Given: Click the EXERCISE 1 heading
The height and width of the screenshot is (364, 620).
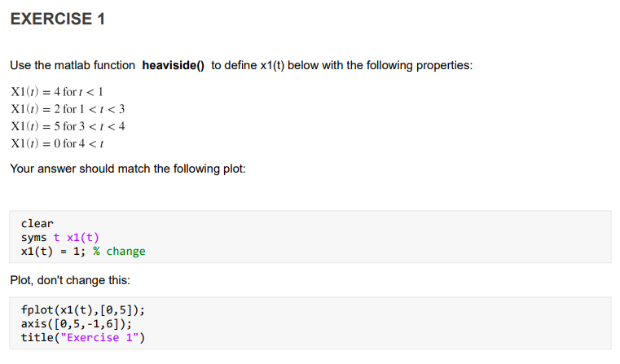Looking at the screenshot, I should point(58,19).
